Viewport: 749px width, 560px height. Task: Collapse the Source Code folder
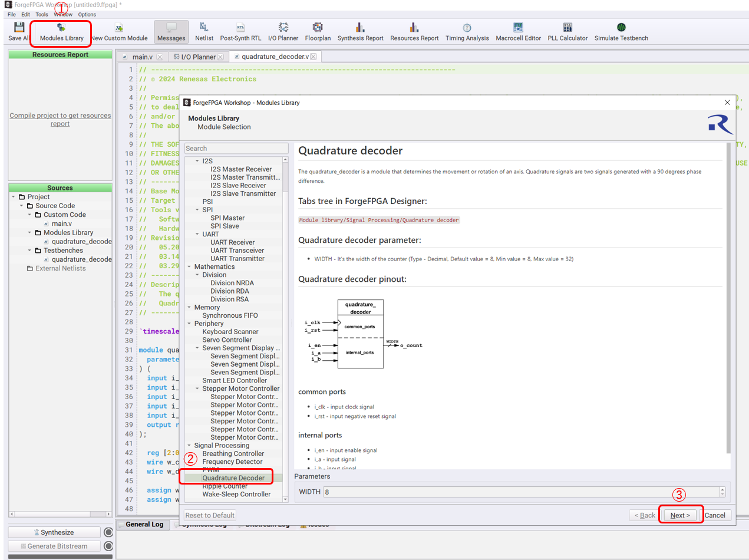22,206
